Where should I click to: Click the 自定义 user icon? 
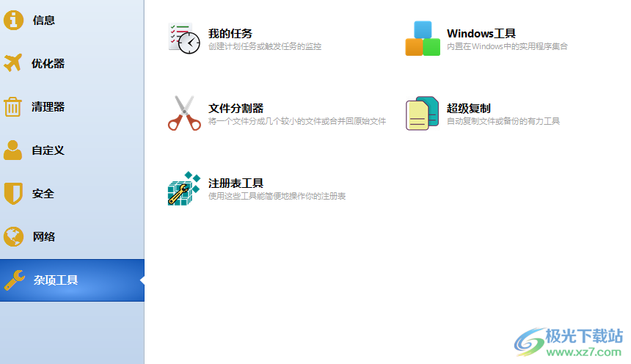13,150
